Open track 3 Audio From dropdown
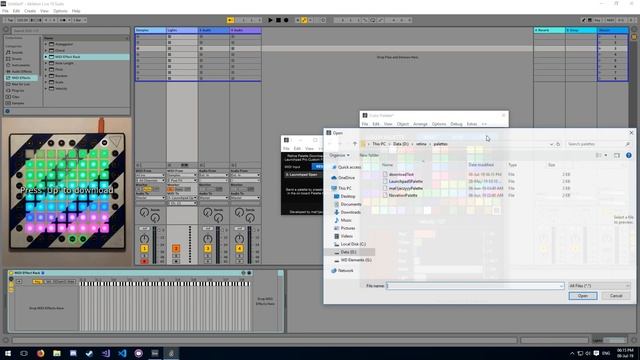Image resolution: width=640 pixels, height=360 pixels. [x=213, y=175]
